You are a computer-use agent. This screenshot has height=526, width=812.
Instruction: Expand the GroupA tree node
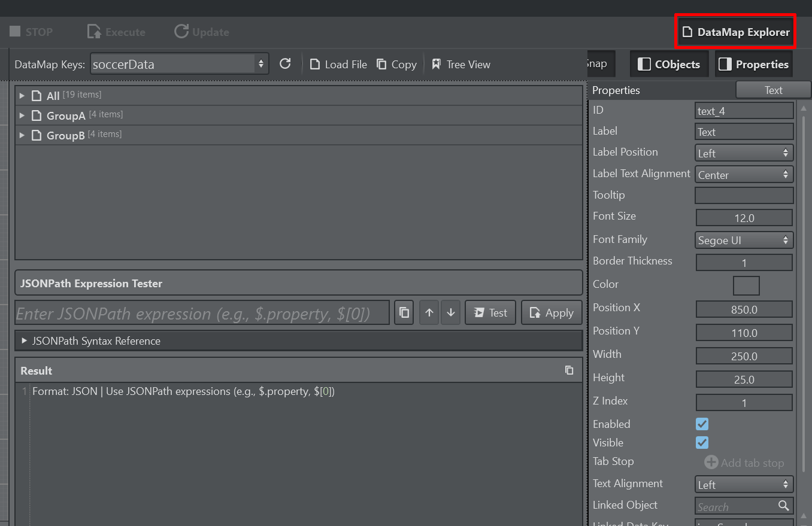click(x=22, y=115)
